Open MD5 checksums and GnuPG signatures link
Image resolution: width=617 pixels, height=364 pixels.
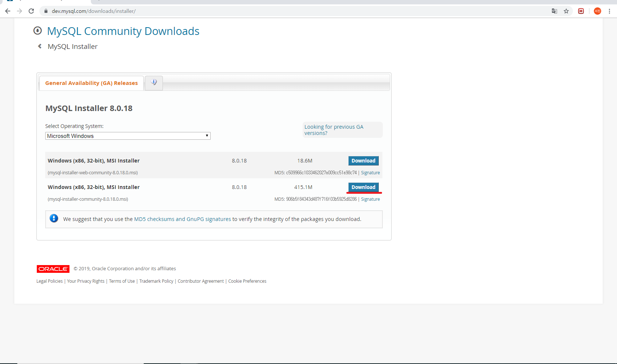pyautogui.click(x=183, y=219)
